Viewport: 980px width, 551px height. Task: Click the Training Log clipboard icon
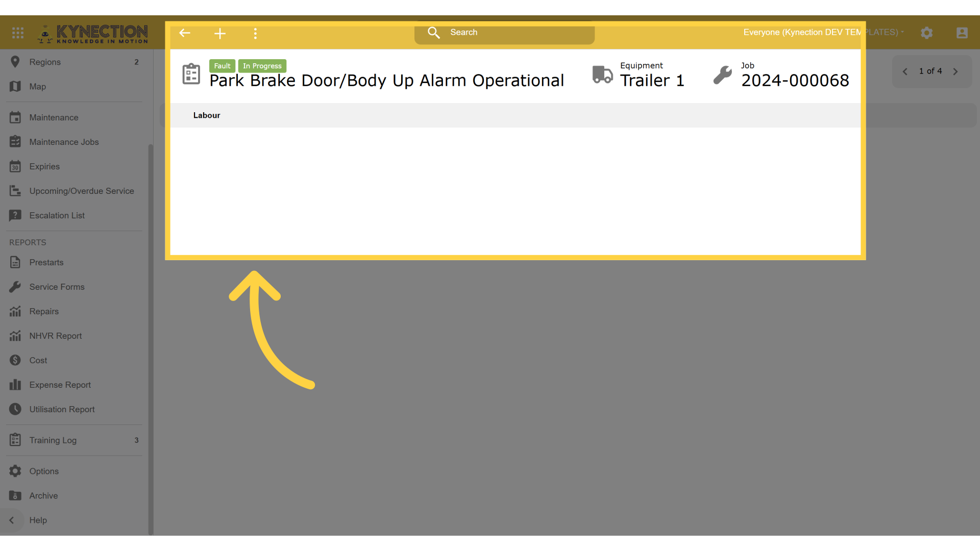point(15,440)
